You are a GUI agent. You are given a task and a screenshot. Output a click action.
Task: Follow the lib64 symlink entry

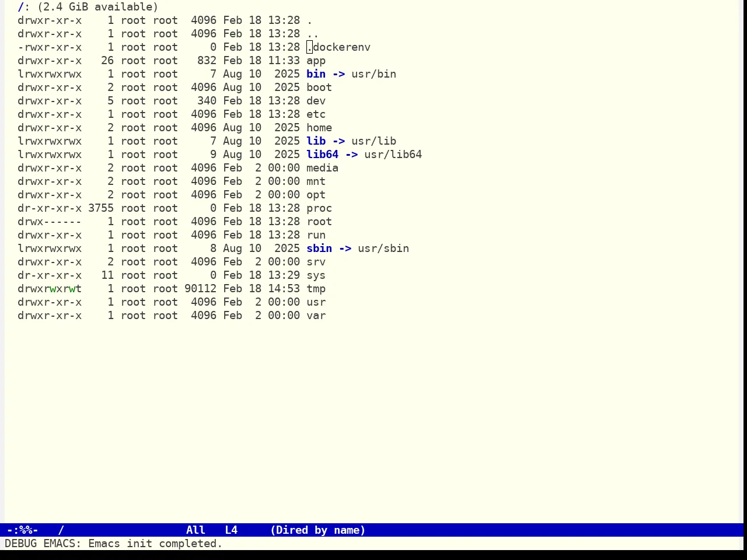point(322,155)
